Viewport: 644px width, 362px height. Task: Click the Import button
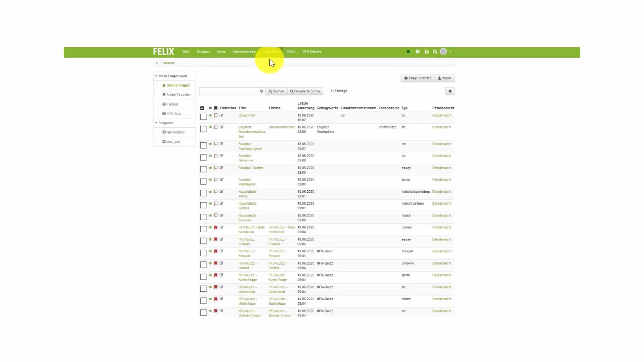tap(444, 78)
